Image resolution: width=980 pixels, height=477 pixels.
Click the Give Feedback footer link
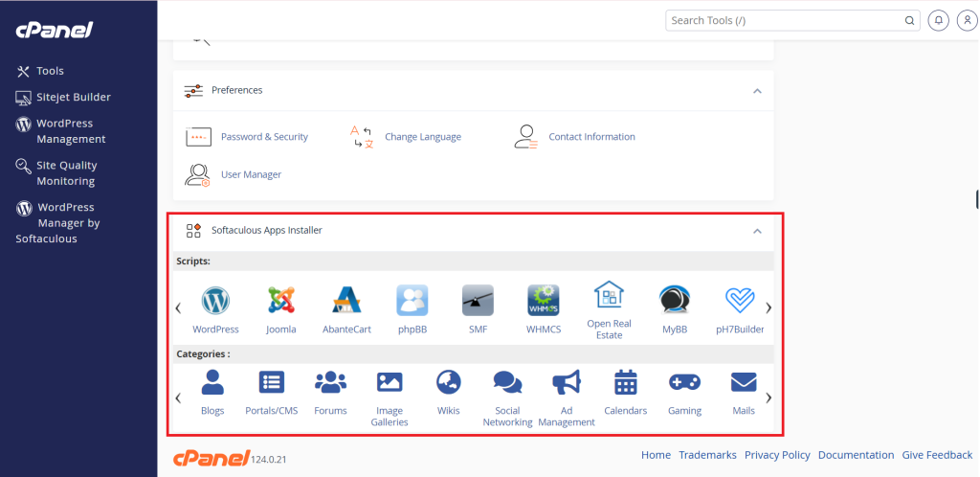point(938,455)
